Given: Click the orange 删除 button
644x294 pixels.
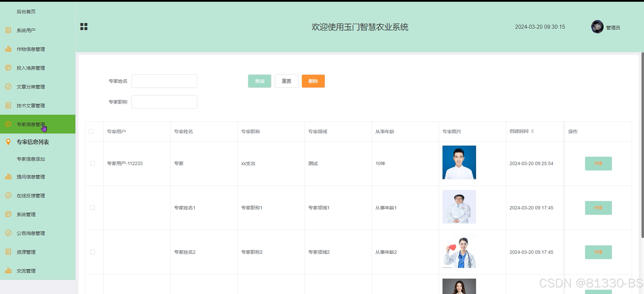Looking at the screenshot, I should [x=313, y=81].
